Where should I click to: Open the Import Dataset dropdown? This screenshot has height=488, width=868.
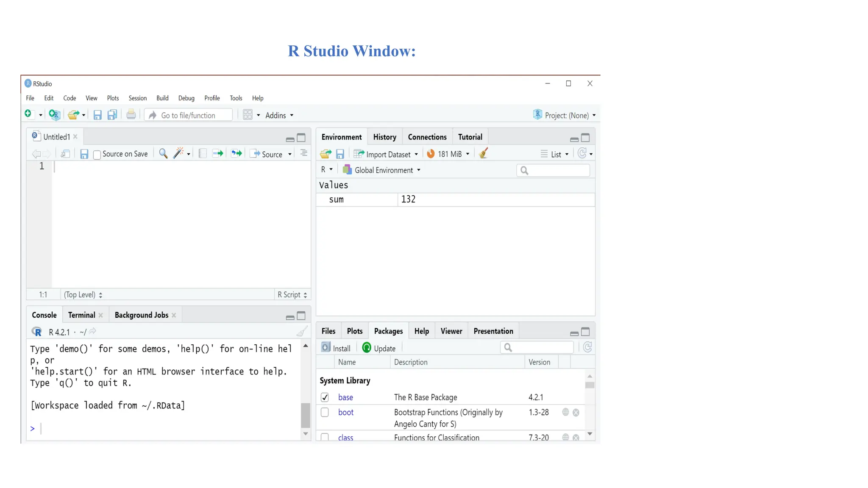pyautogui.click(x=386, y=154)
